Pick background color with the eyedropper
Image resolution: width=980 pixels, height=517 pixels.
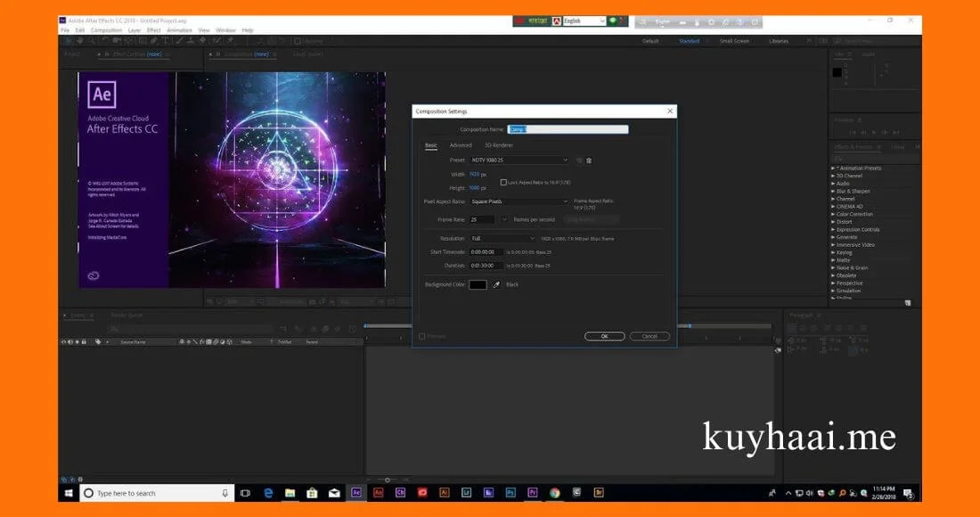pyautogui.click(x=497, y=284)
